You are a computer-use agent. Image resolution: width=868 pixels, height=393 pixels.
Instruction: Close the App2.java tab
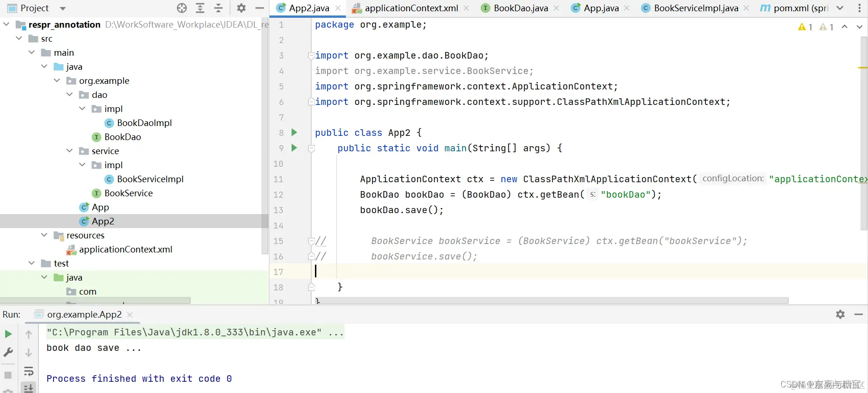[338, 8]
